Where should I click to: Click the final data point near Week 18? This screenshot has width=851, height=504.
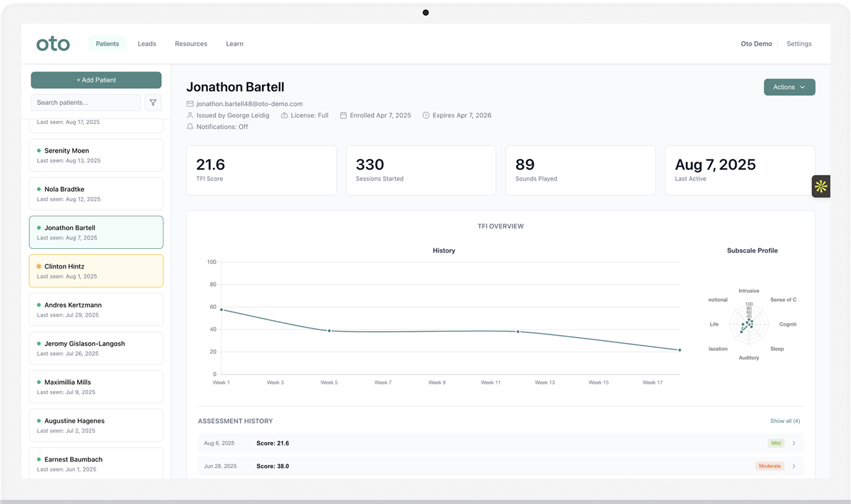pos(680,350)
